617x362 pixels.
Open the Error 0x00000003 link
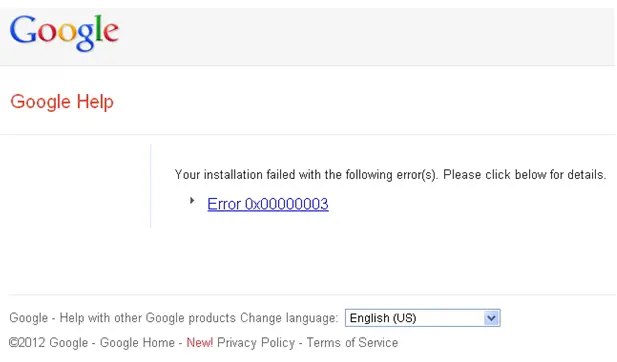pyautogui.click(x=268, y=204)
